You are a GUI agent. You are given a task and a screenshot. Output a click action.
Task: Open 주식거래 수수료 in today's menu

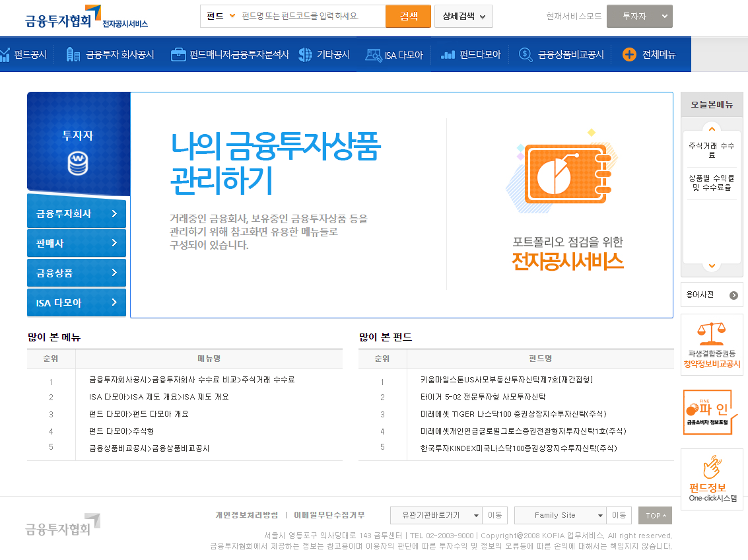[x=711, y=150]
